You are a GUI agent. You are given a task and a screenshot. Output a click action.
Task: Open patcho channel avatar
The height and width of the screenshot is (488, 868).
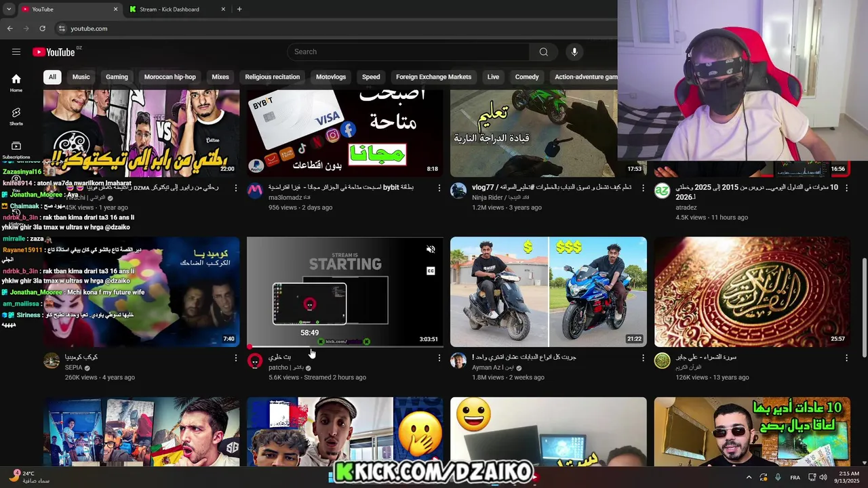255,361
